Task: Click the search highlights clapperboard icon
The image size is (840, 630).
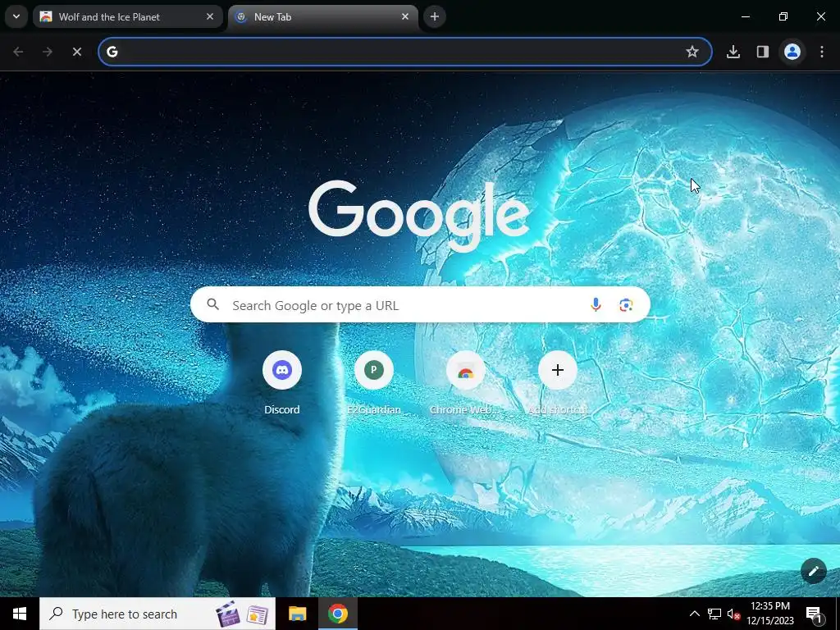Action: pyautogui.click(x=228, y=614)
